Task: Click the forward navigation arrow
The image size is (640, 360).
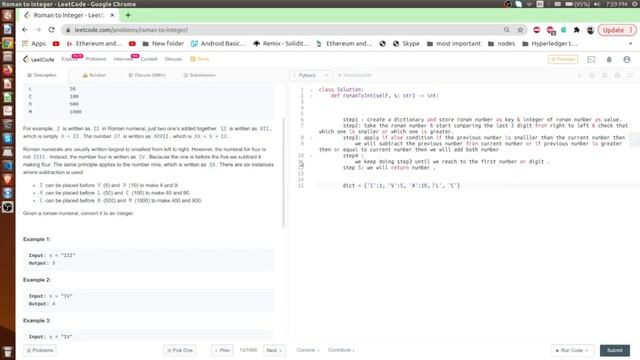Action: point(38,30)
